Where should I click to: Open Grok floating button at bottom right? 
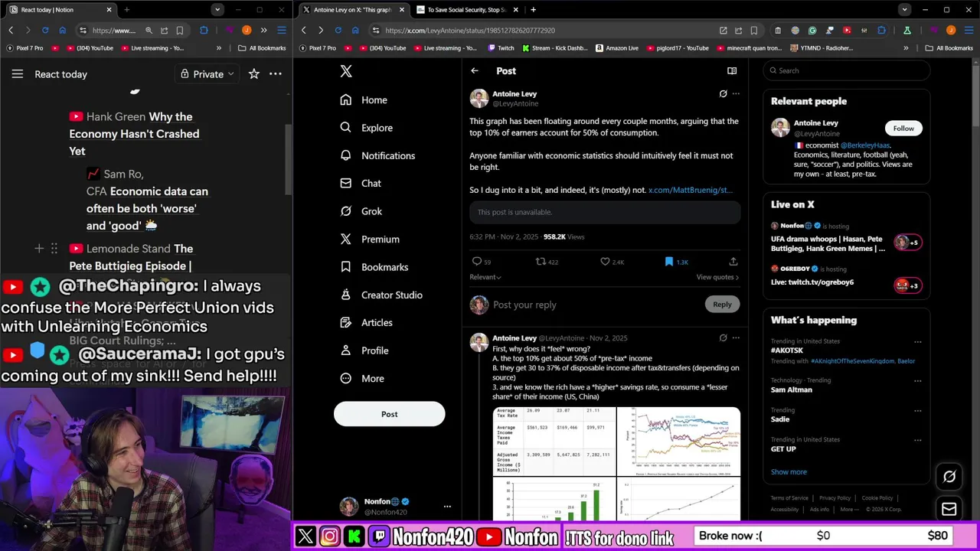949,477
